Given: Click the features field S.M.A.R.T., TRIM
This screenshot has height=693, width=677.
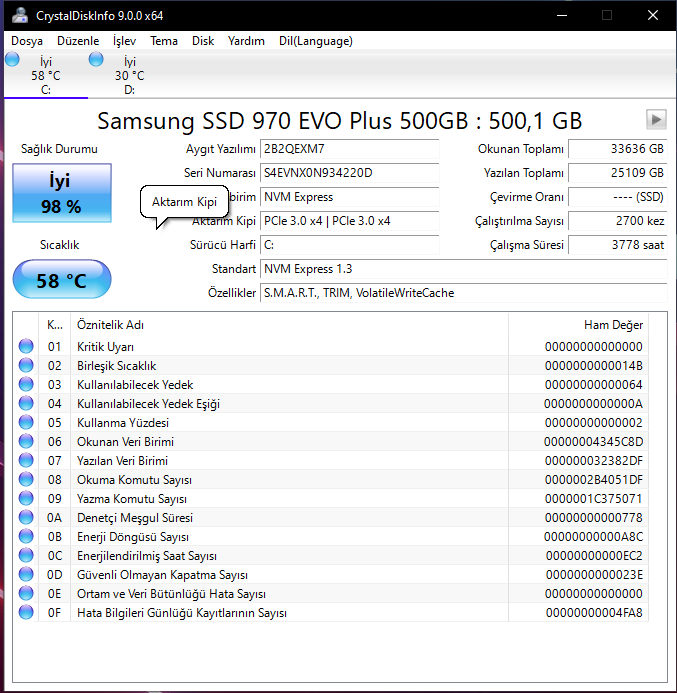Looking at the screenshot, I should 464,293.
